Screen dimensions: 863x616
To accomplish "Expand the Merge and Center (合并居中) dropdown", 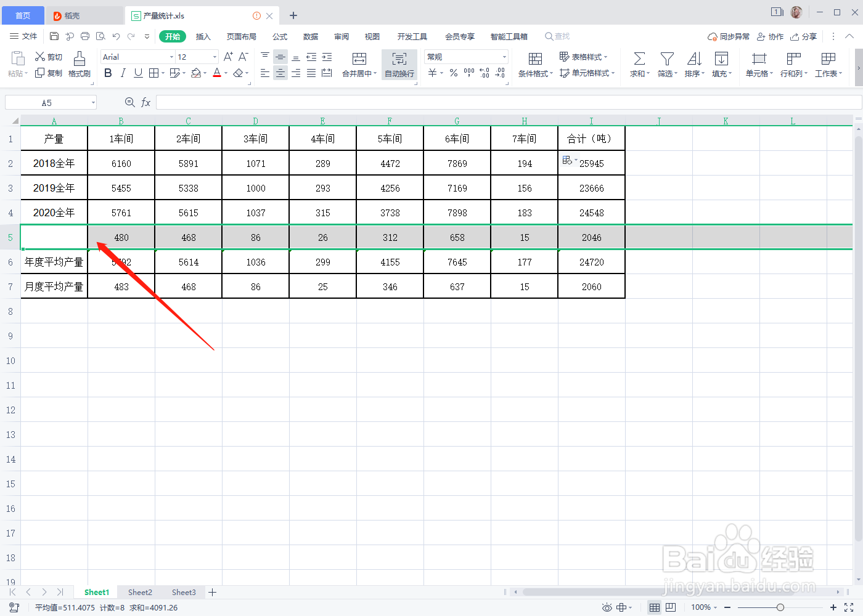I will tap(375, 73).
